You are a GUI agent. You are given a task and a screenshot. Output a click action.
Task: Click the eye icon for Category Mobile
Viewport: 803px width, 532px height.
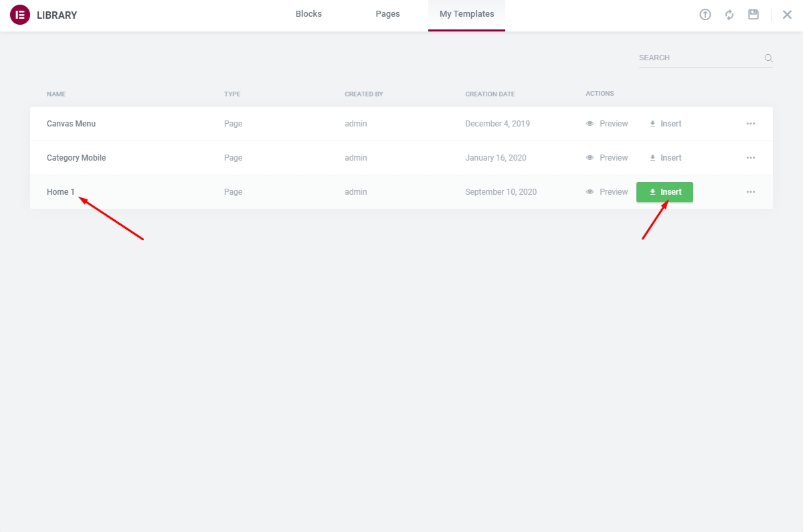click(590, 158)
